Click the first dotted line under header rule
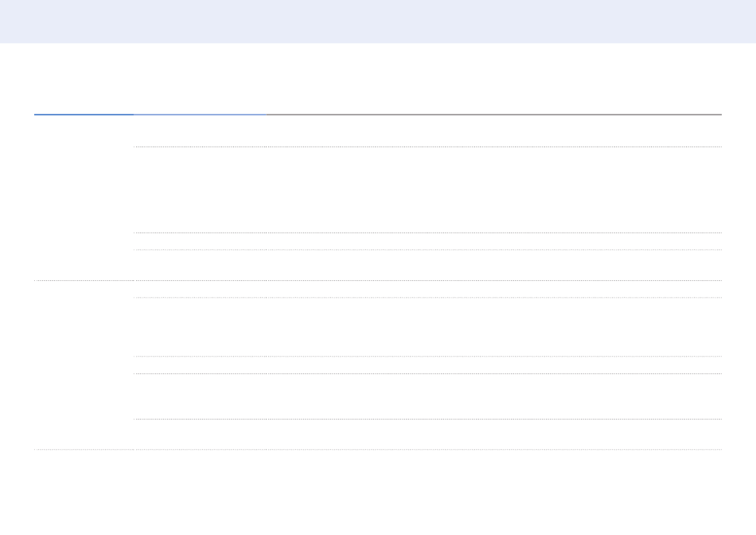This screenshot has height=535, width=756. pyautogui.click(x=427, y=146)
